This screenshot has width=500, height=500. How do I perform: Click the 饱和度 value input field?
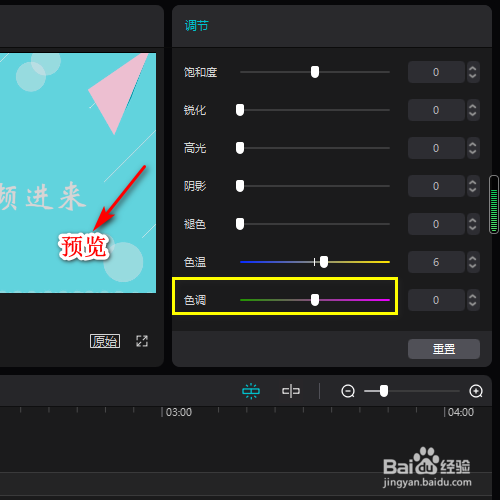click(x=436, y=72)
